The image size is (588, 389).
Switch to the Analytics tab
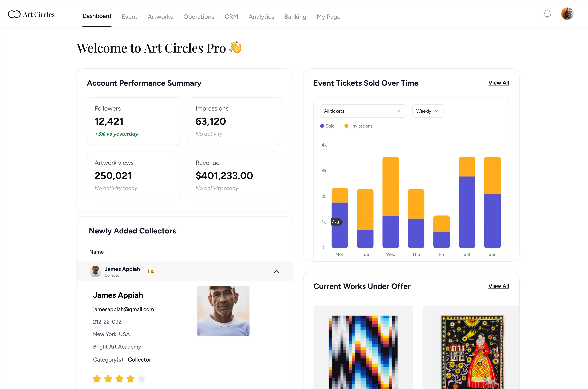(x=261, y=17)
